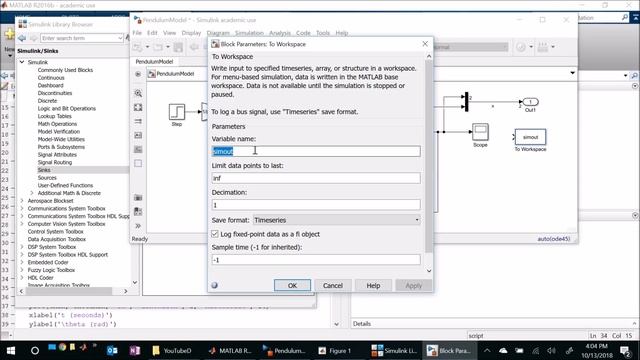Click the volume icon in system tray
The height and width of the screenshot is (360, 640).
point(551,351)
